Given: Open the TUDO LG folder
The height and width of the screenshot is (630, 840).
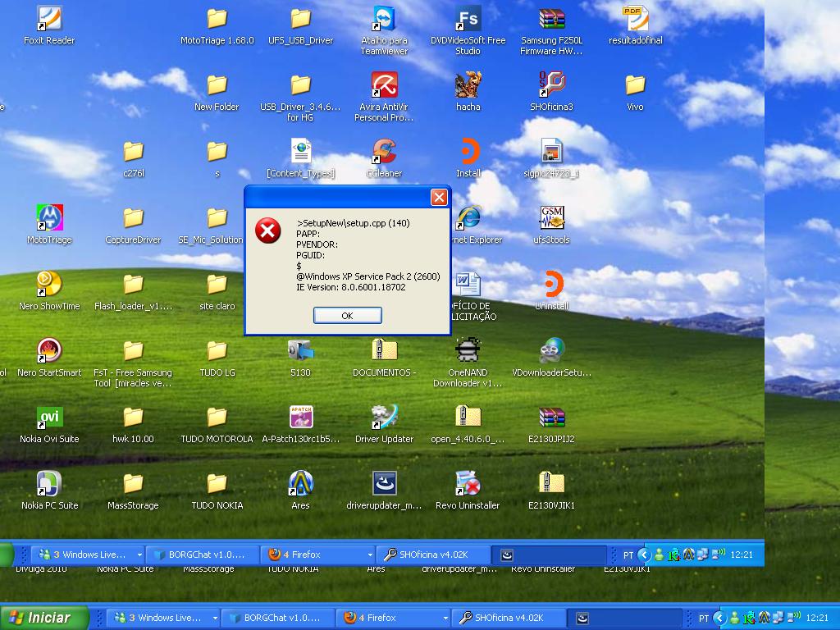Looking at the screenshot, I should [217, 350].
